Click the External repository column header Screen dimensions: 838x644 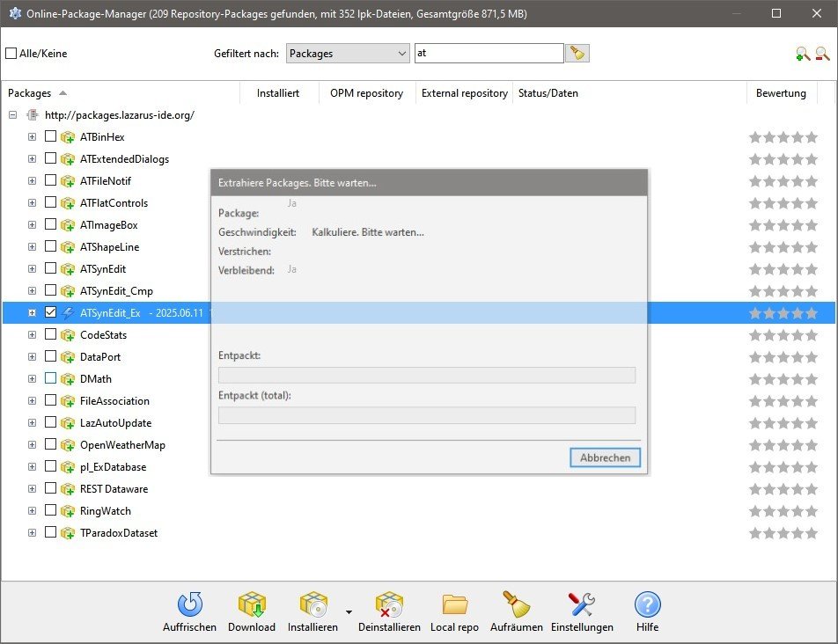click(464, 93)
